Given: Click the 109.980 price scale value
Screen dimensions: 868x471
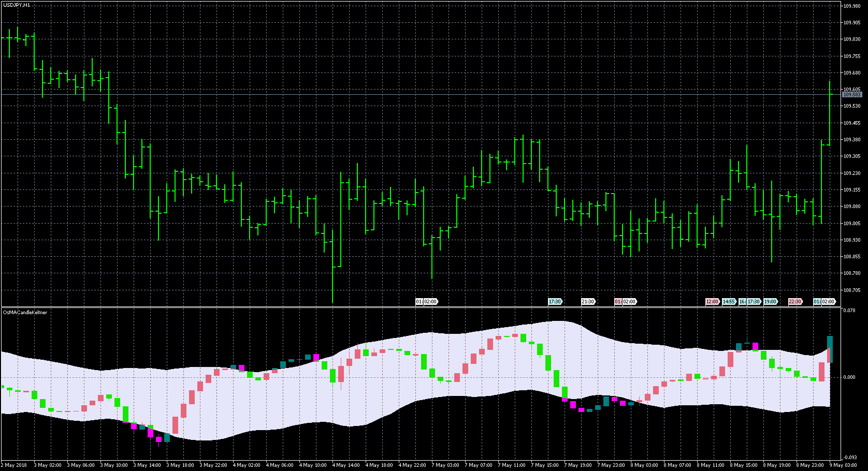Looking at the screenshot, I should pos(852,6).
